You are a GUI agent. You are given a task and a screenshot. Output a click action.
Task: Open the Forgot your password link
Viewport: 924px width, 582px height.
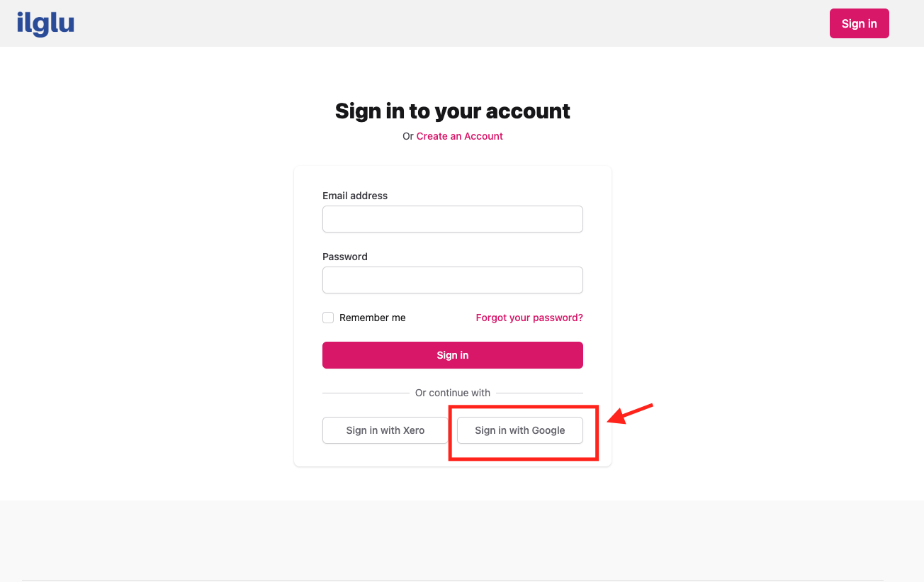[529, 318]
